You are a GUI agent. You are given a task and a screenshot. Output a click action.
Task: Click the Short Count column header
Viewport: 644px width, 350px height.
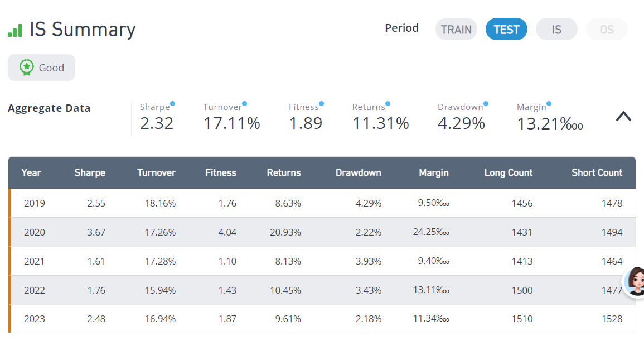pos(597,172)
